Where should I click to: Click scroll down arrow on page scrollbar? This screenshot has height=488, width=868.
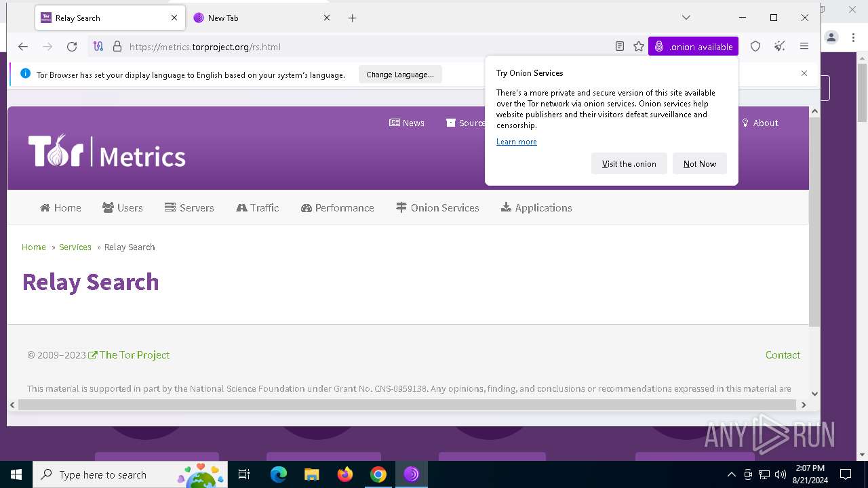pyautogui.click(x=815, y=393)
